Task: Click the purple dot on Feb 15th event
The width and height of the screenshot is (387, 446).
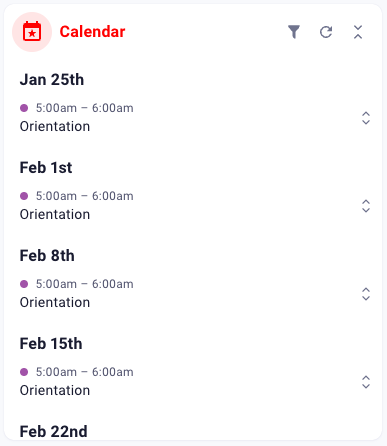Action: [x=24, y=372]
